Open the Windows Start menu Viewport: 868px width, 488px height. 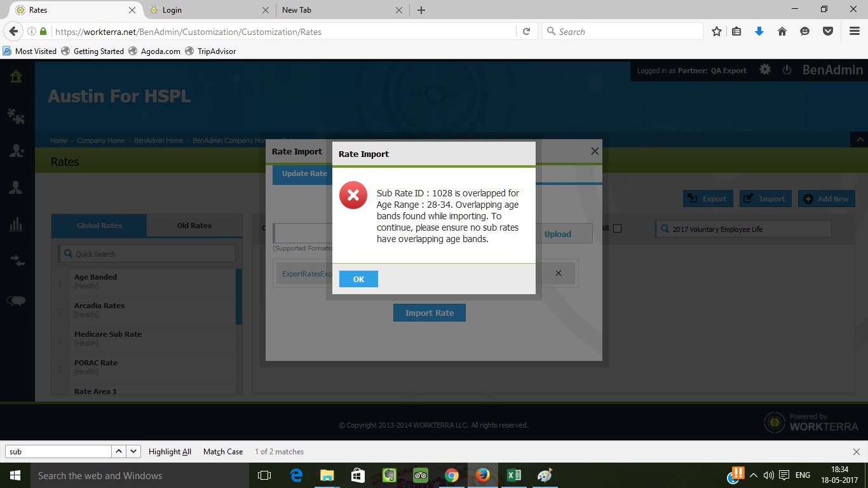(15, 475)
